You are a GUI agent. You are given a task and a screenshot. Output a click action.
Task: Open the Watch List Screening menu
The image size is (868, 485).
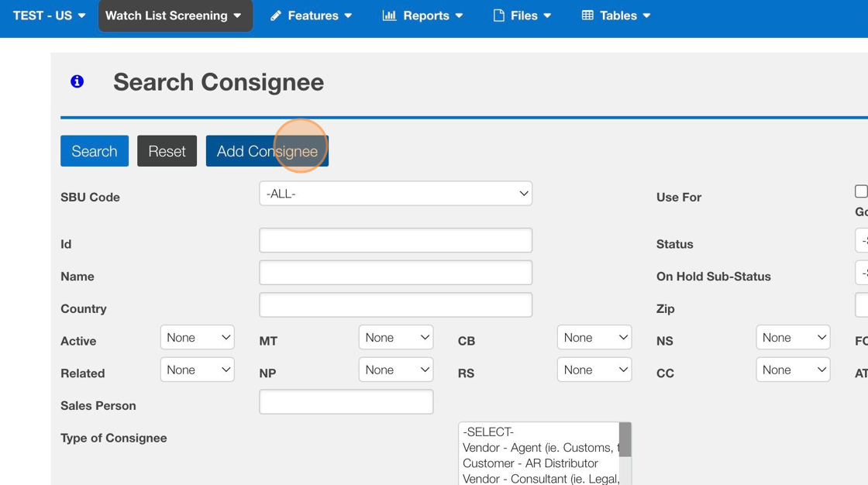tap(174, 15)
